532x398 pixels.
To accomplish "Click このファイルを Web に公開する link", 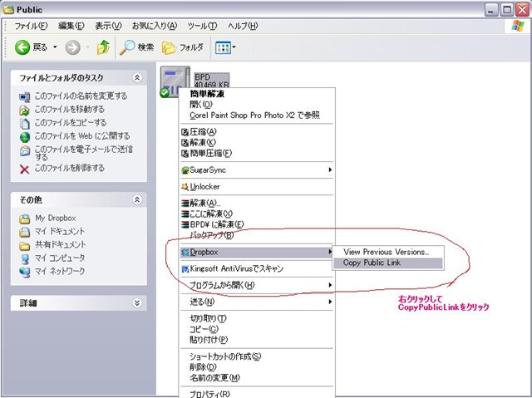I will click(82, 136).
